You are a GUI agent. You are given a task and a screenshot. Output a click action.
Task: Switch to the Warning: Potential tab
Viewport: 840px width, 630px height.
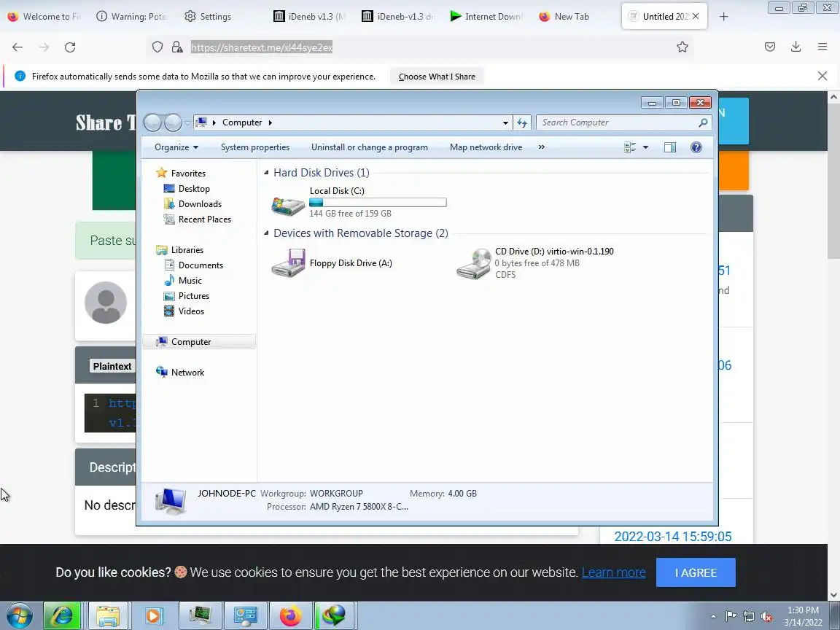[132, 17]
